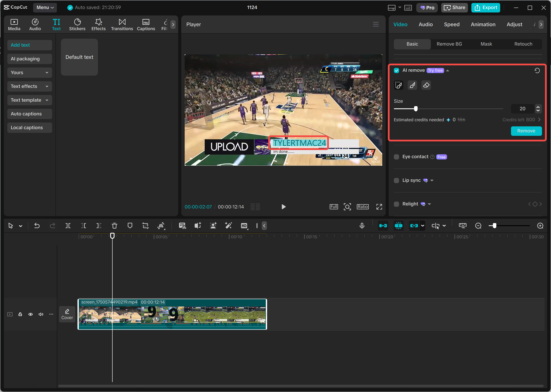Switch to the Remove BG tab
551x392 pixels.
pyautogui.click(x=449, y=44)
